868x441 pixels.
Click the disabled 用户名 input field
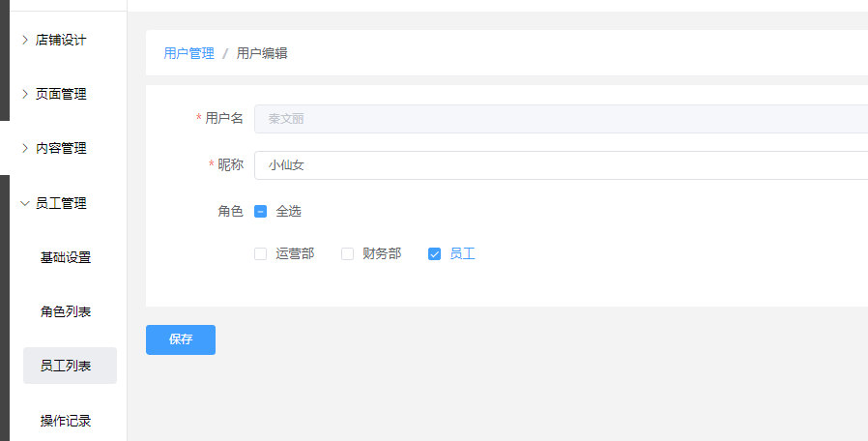(561, 119)
